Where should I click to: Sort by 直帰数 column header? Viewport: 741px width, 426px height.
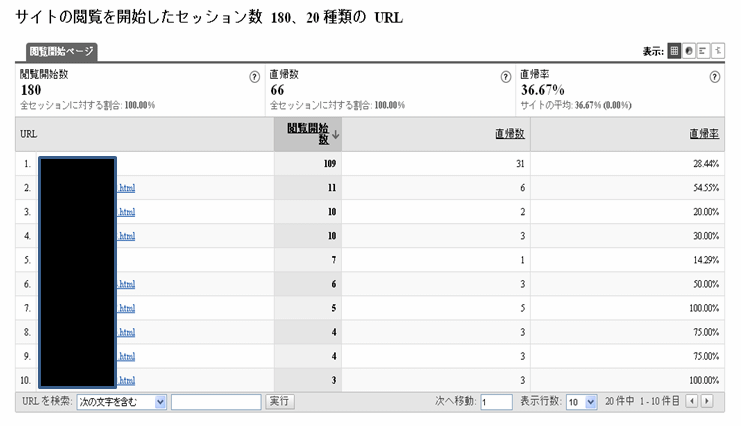pos(509,134)
